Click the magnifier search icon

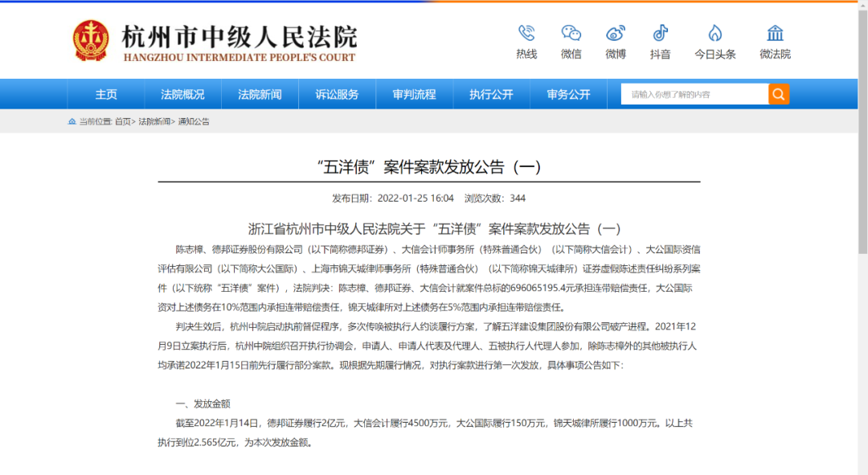click(x=778, y=93)
